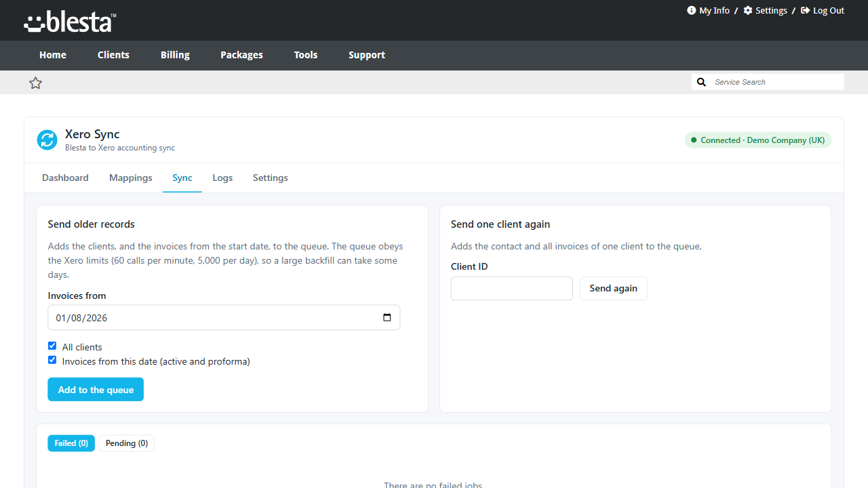Open the Support menu
Image resolution: width=868 pixels, height=488 pixels.
[367, 55]
